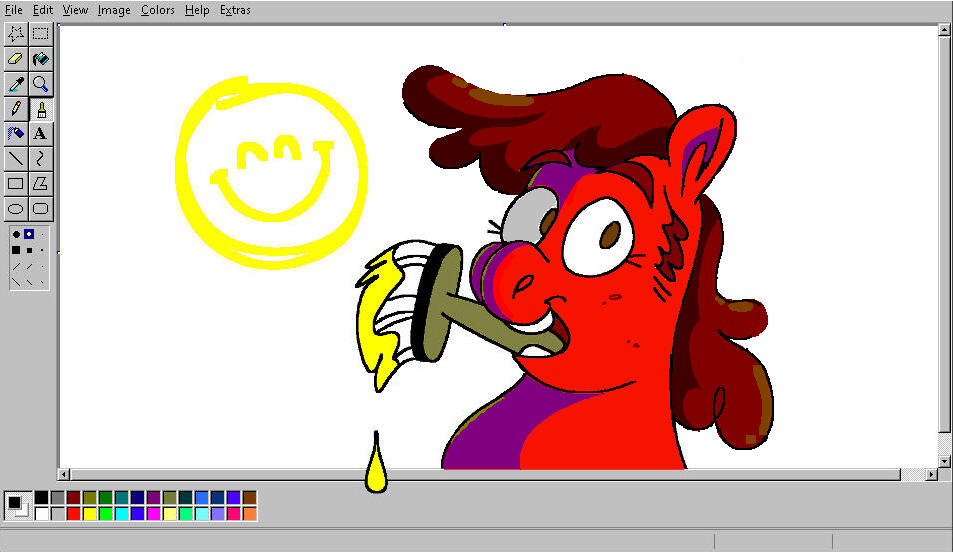Choose the large round brush shape

[x=16, y=235]
